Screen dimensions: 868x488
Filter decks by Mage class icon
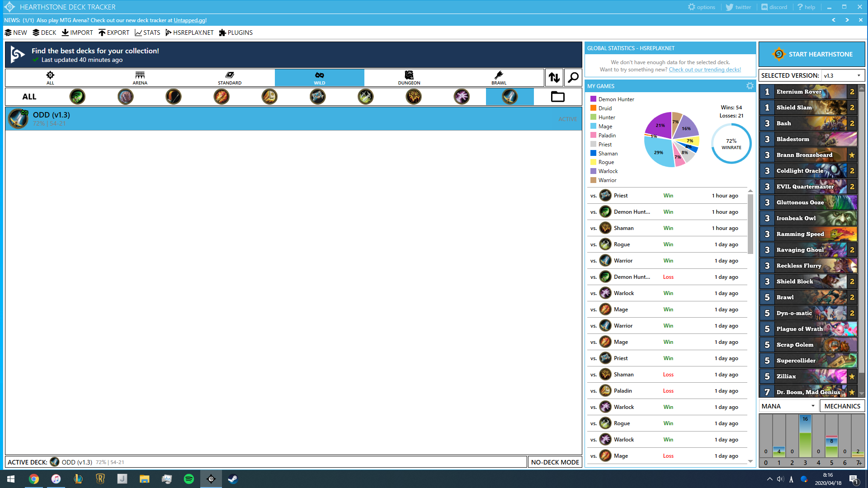coord(222,97)
